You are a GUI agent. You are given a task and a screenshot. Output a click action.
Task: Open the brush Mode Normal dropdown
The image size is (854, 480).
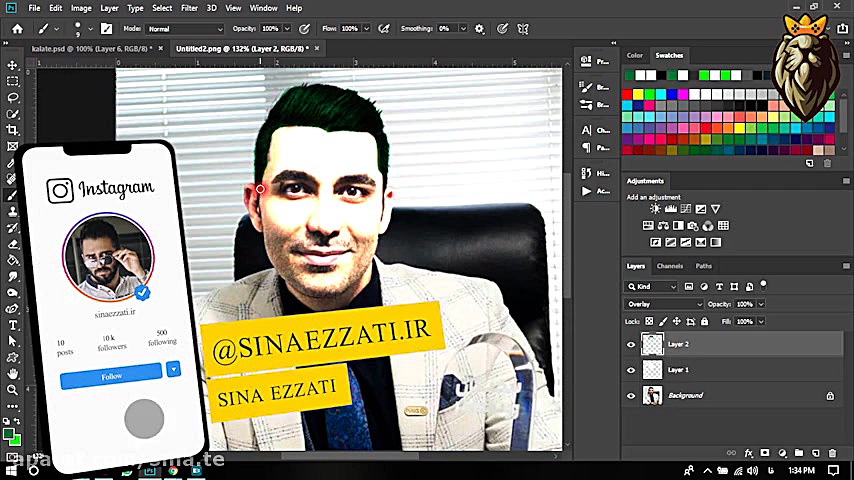184,29
